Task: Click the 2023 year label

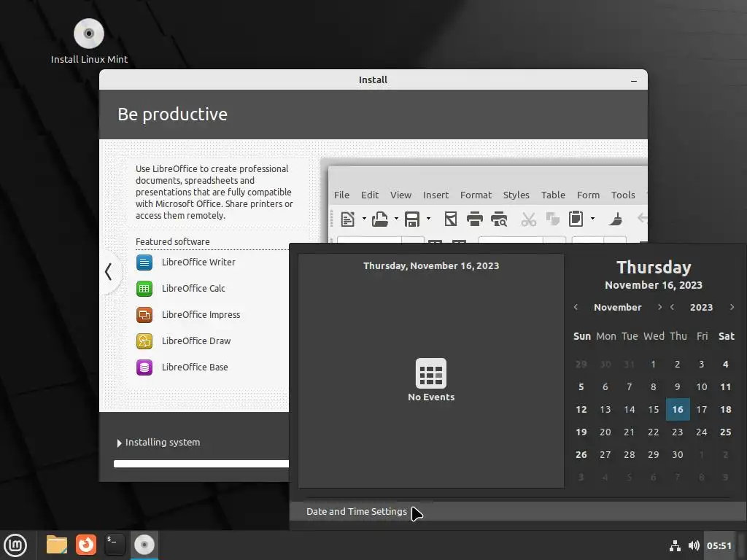Action: point(701,307)
